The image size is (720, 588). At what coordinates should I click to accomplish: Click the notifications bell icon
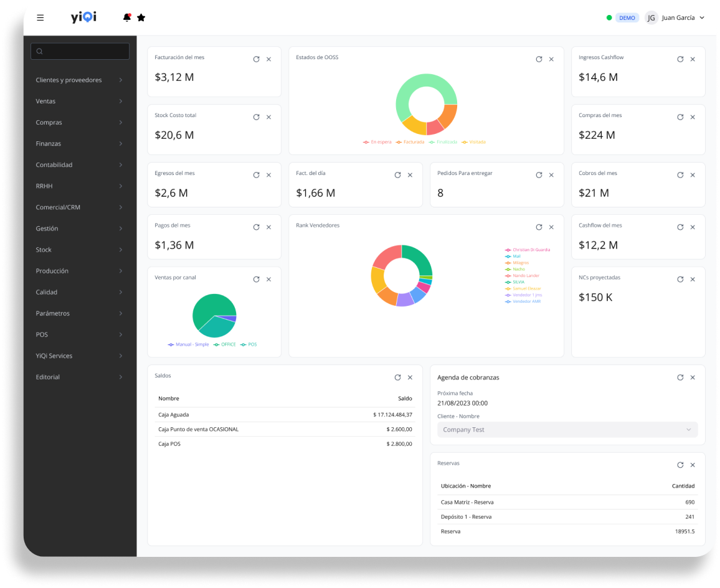coord(127,17)
